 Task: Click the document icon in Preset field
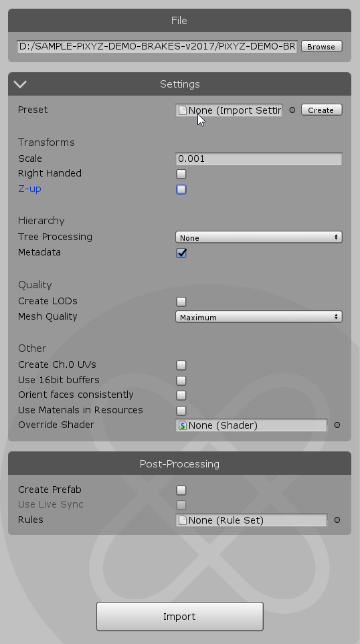(x=182, y=110)
